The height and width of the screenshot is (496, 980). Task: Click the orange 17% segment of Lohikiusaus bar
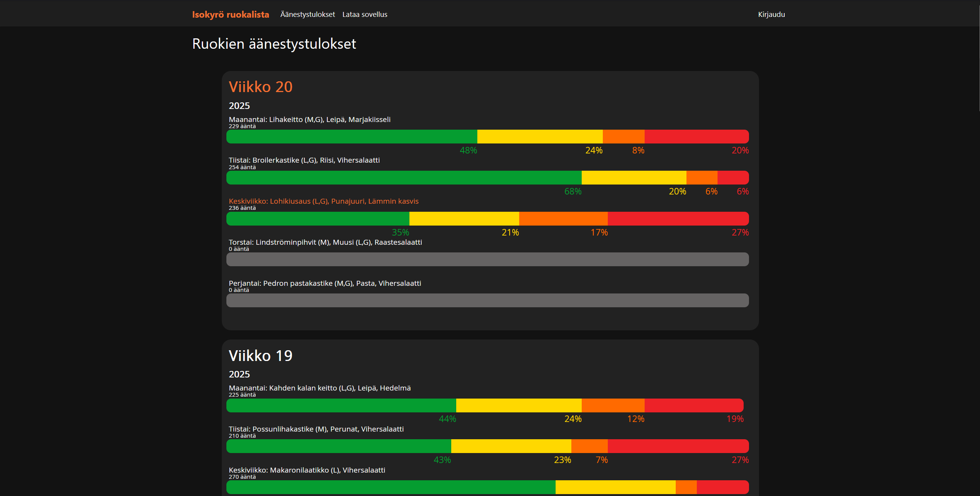click(x=563, y=219)
